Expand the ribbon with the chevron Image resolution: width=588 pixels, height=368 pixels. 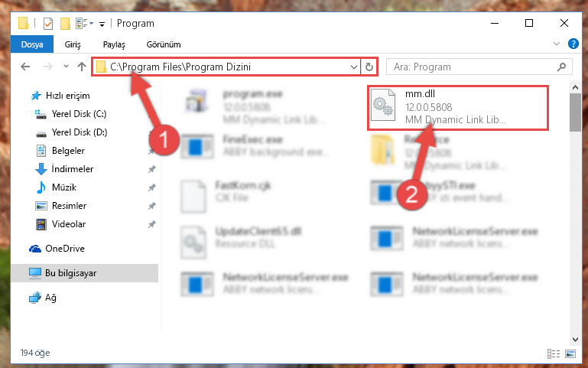pos(557,44)
